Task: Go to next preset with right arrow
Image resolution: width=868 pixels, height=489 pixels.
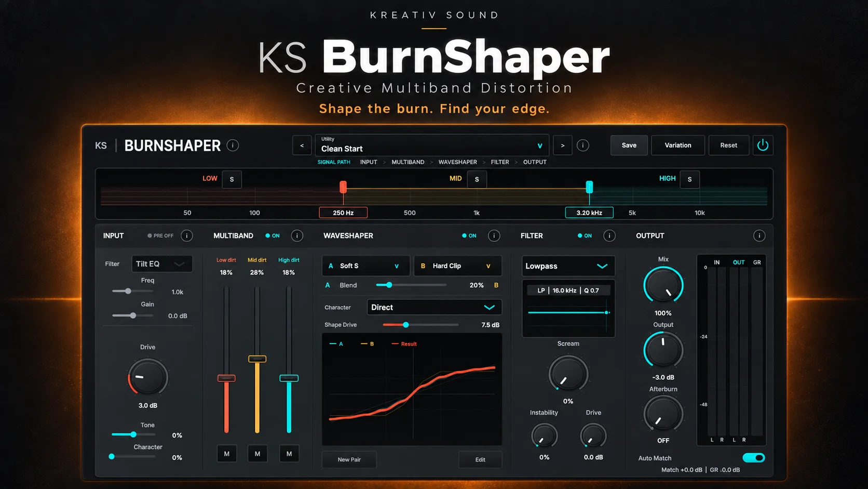Action: [563, 146]
